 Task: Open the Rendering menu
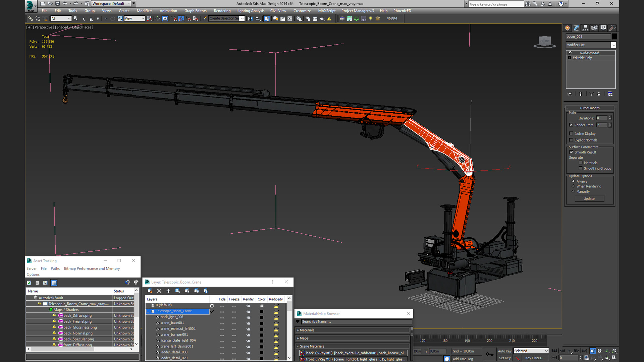(222, 11)
